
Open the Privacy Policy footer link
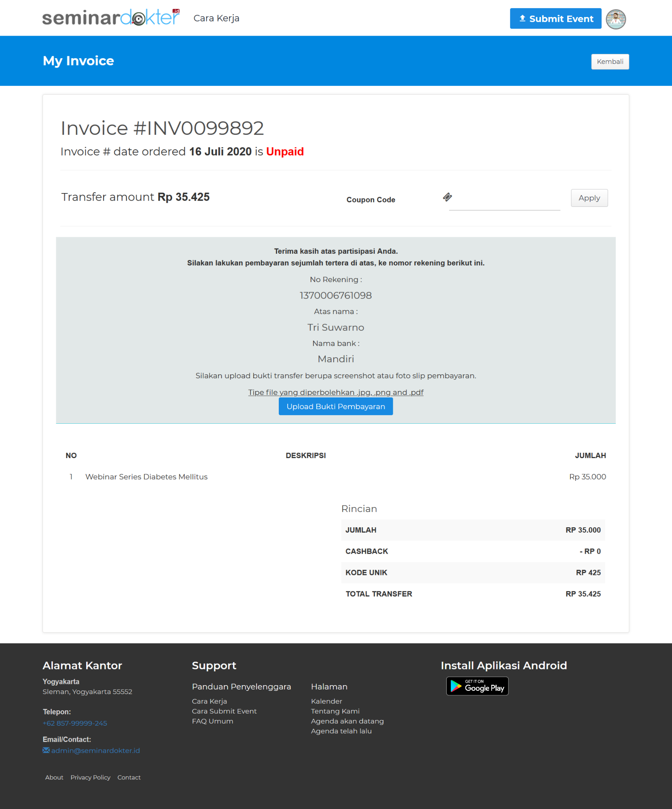point(90,777)
